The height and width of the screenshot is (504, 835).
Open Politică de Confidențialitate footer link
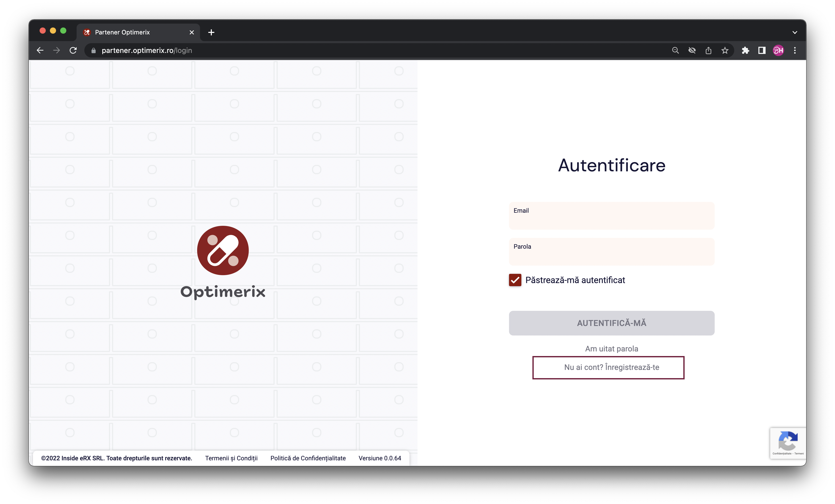308,458
